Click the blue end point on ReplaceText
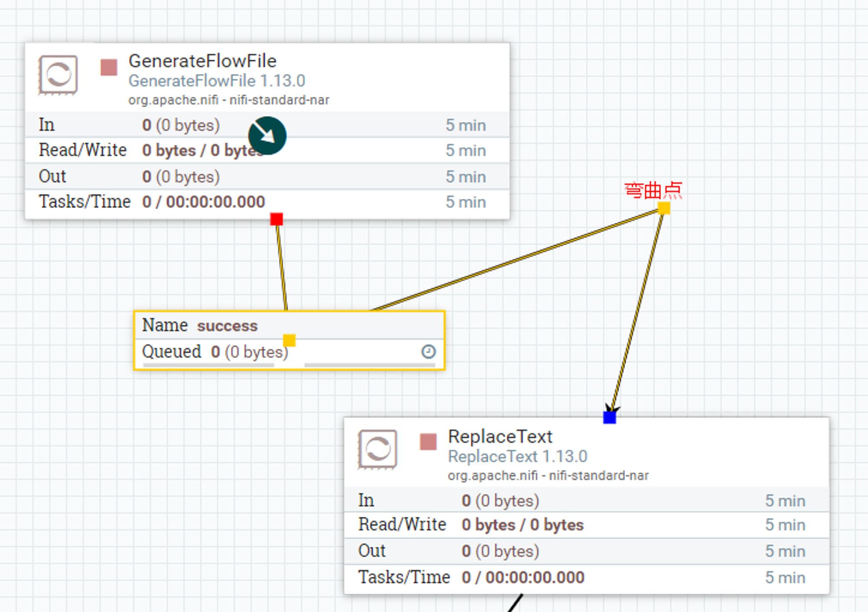 pyautogui.click(x=609, y=417)
